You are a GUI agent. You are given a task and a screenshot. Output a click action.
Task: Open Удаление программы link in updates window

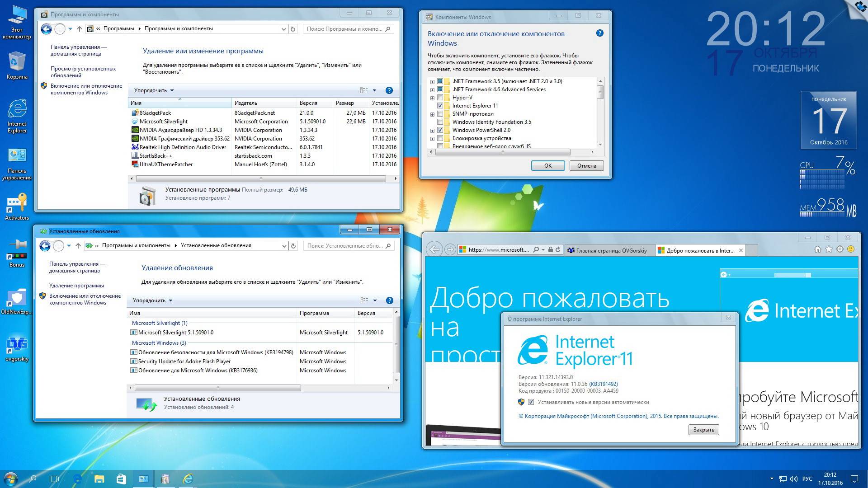point(76,286)
